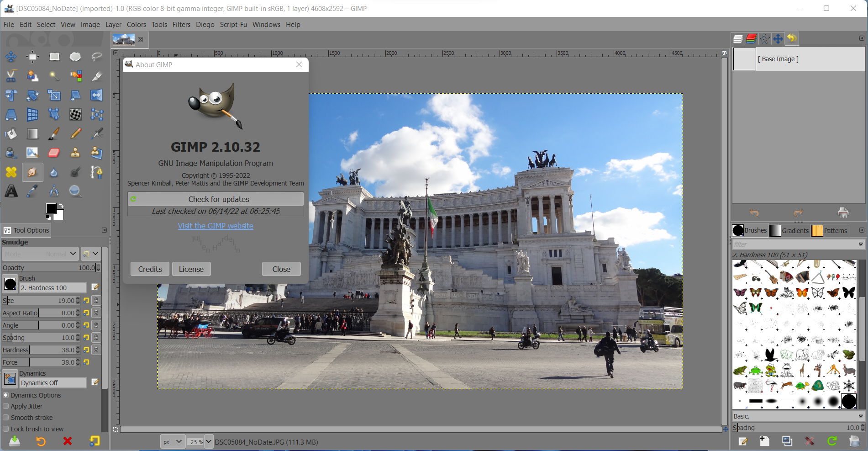Select the Paintbrush tool
This screenshot has height=451, width=868.
tap(54, 133)
